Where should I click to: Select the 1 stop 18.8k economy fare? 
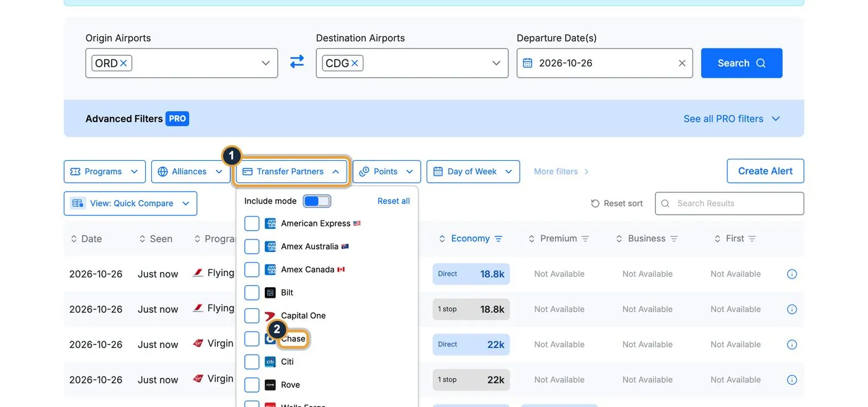[x=471, y=309]
